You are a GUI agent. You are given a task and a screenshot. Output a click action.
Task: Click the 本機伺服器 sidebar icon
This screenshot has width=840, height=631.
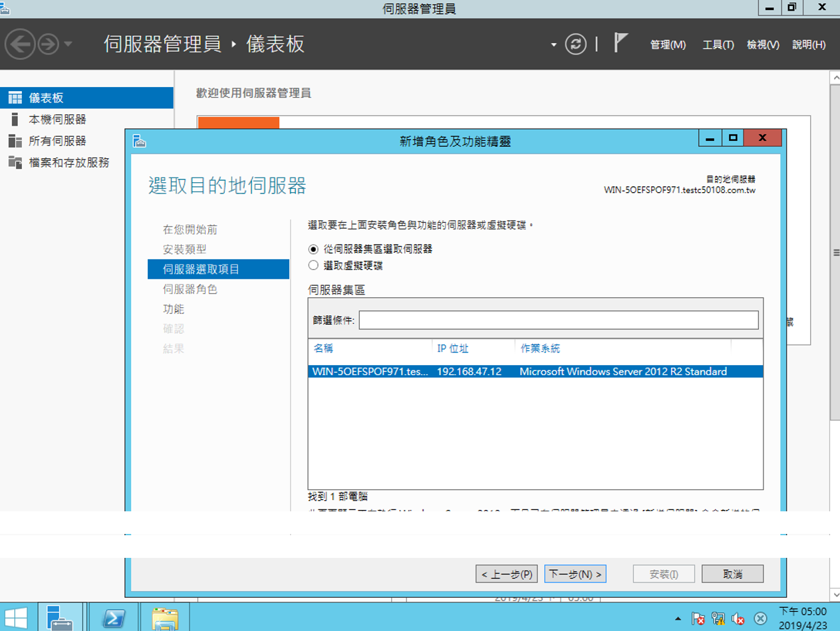point(15,120)
